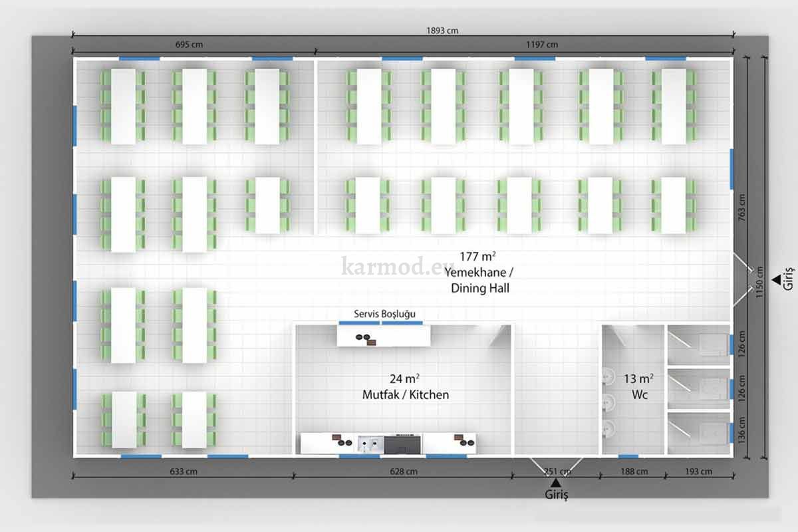Click the 628 cm dimension label
798x532 pixels.
coord(403,471)
